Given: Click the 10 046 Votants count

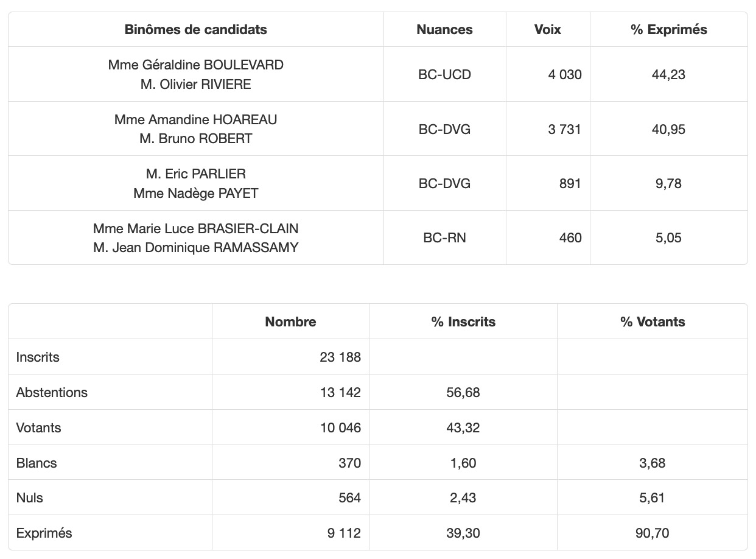Looking at the screenshot, I should click(340, 427).
